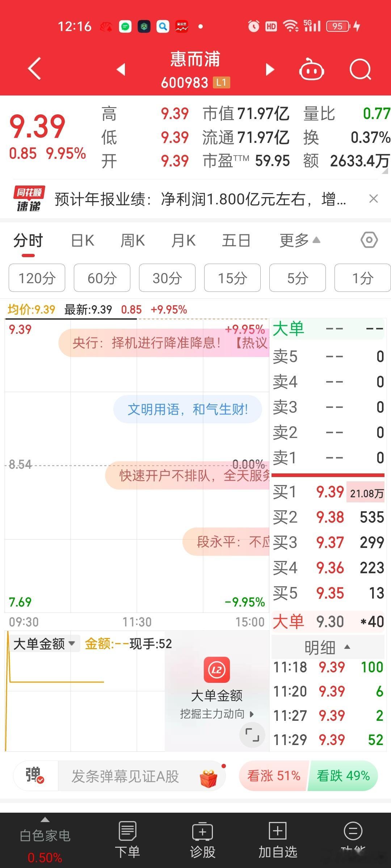Tap the 11:29 9.39 52 trade row
The height and width of the screenshot is (868, 391).
click(x=328, y=740)
